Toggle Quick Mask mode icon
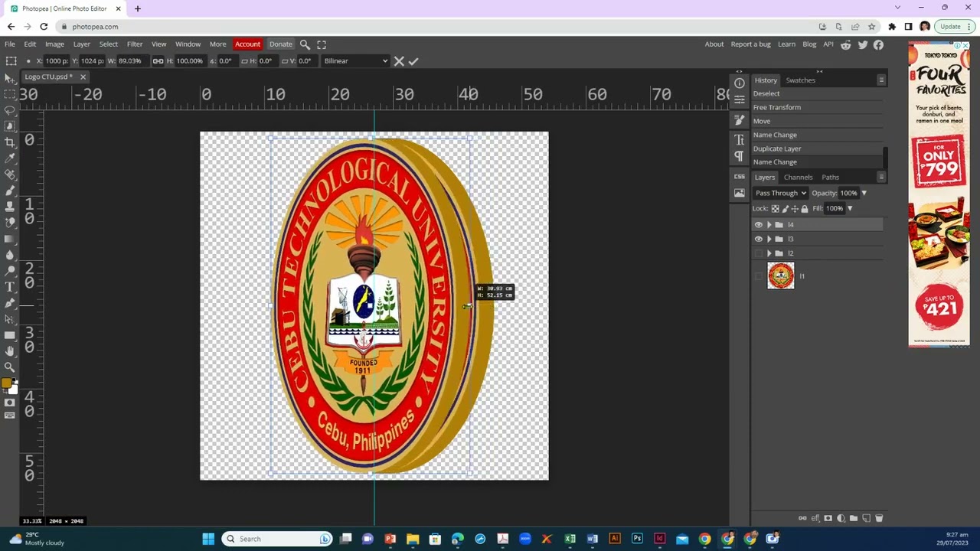Screen dimensions: 980x551 tap(9, 403)
